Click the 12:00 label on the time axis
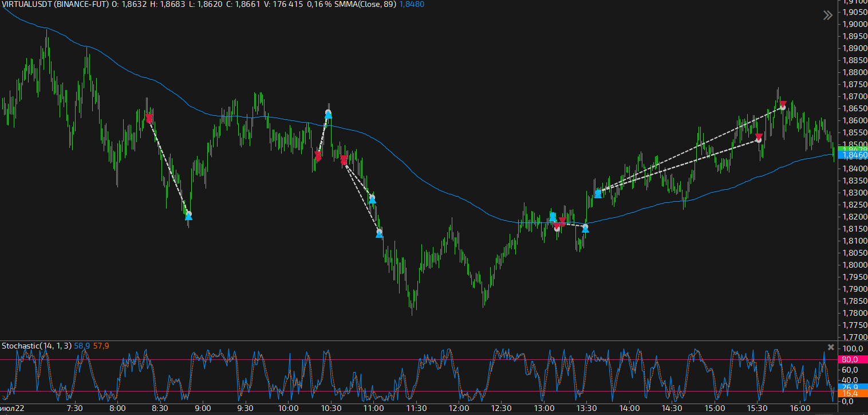The width and height of the screenshot is (868, 415). pyautogui.click(x=459, y=409)
